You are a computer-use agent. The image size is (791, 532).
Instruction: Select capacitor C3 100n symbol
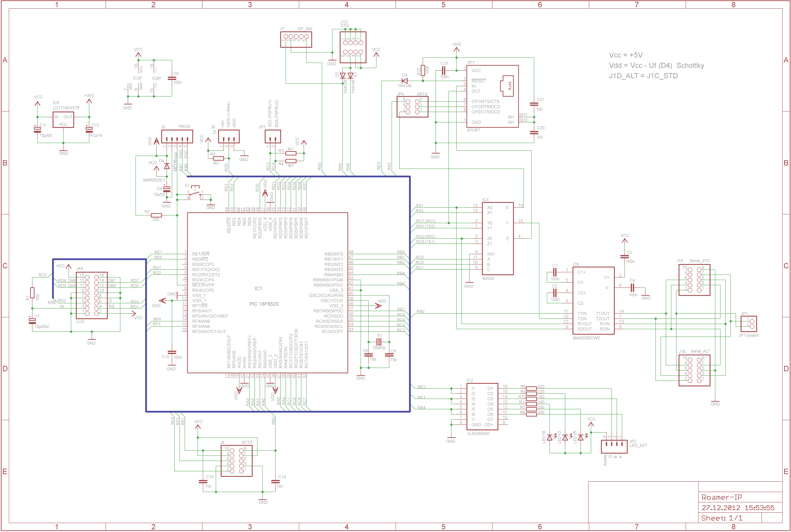click(x=624, y=257)
